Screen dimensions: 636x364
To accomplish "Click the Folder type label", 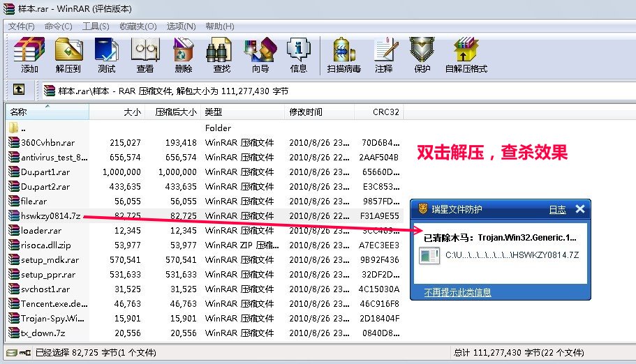I will coord(218,128).
